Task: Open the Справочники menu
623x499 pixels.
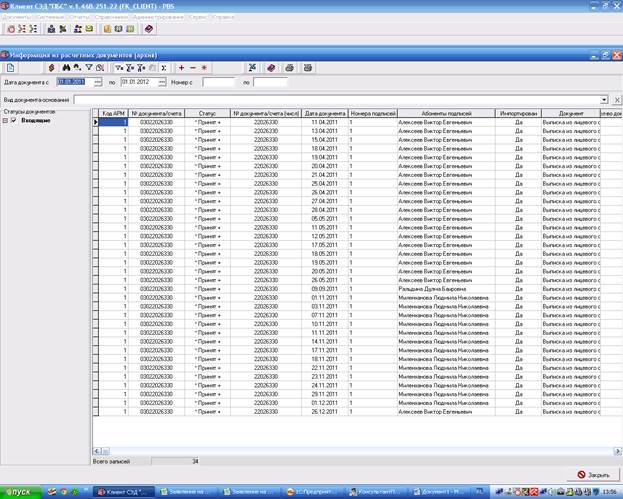Action: pyautogui.click(x=111, y=17)
